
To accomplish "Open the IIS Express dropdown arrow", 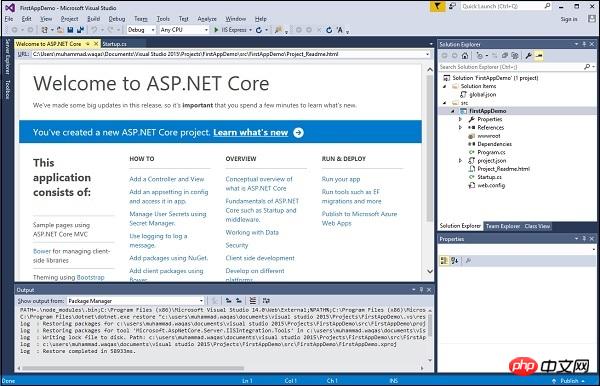I will click(251, 30).
